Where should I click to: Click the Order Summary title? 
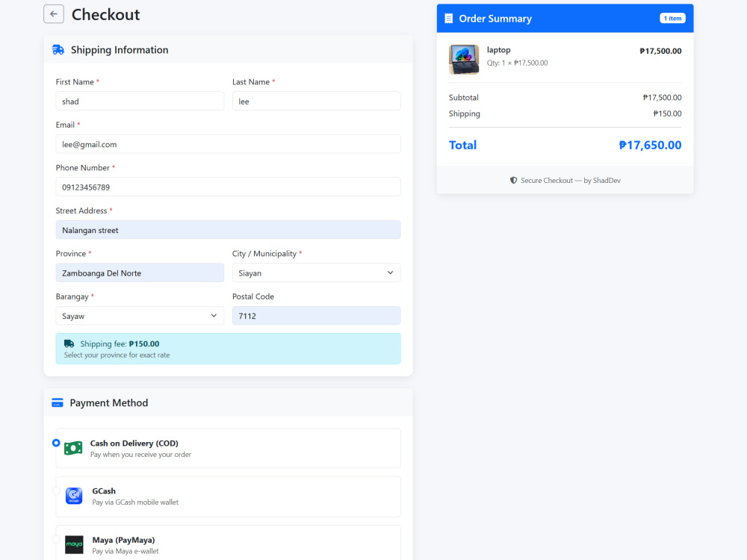point(495,19)
